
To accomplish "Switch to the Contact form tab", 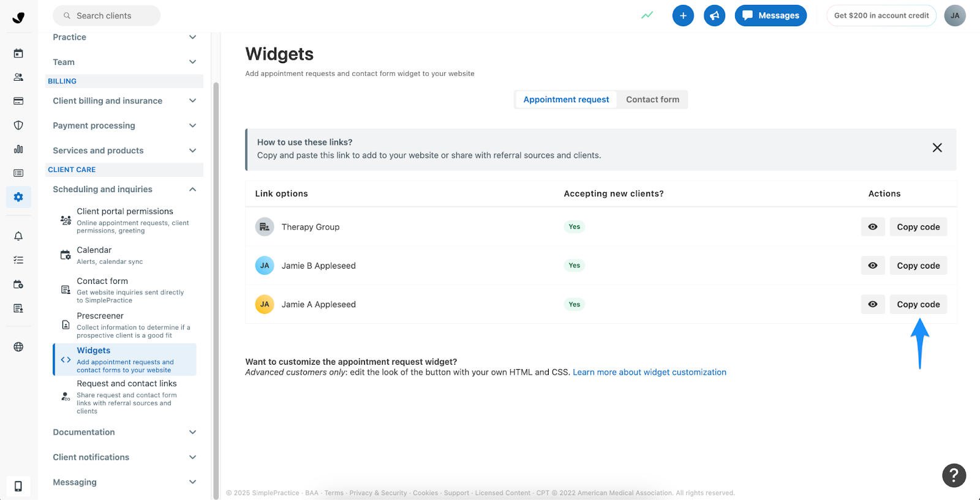I will pos(652,100).
